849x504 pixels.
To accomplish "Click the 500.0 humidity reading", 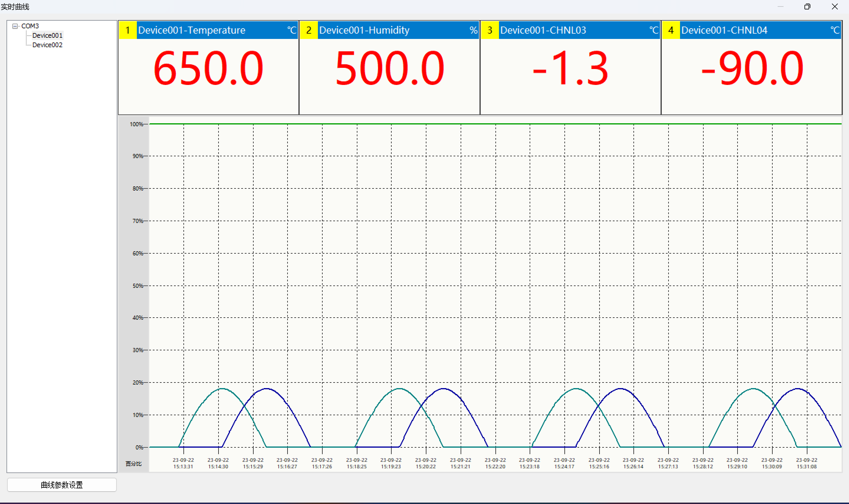I will [390, 68].
